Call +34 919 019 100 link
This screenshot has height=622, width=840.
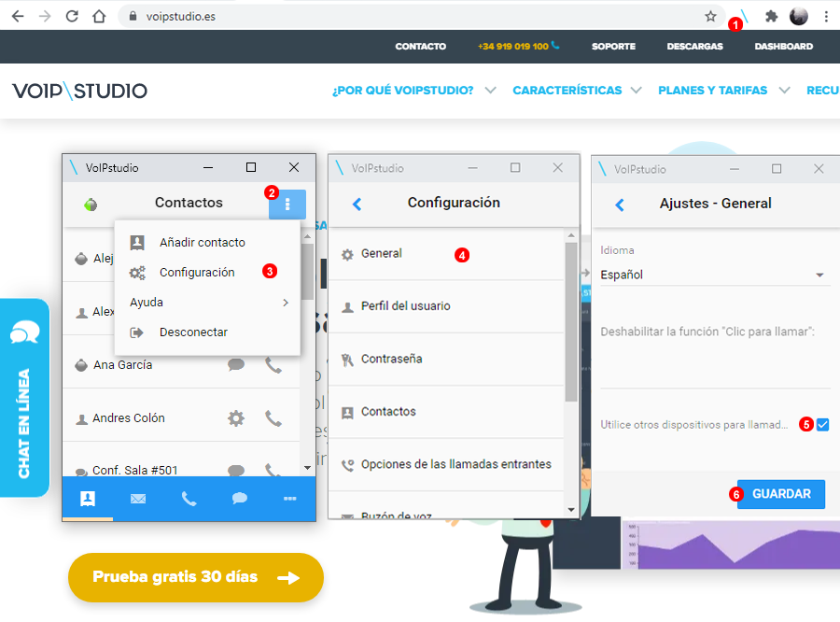[513, 46]
